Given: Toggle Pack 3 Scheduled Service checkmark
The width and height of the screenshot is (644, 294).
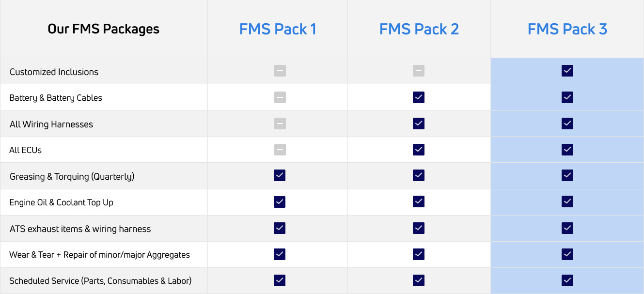Looking at the screenshot, I should point(567,280).
